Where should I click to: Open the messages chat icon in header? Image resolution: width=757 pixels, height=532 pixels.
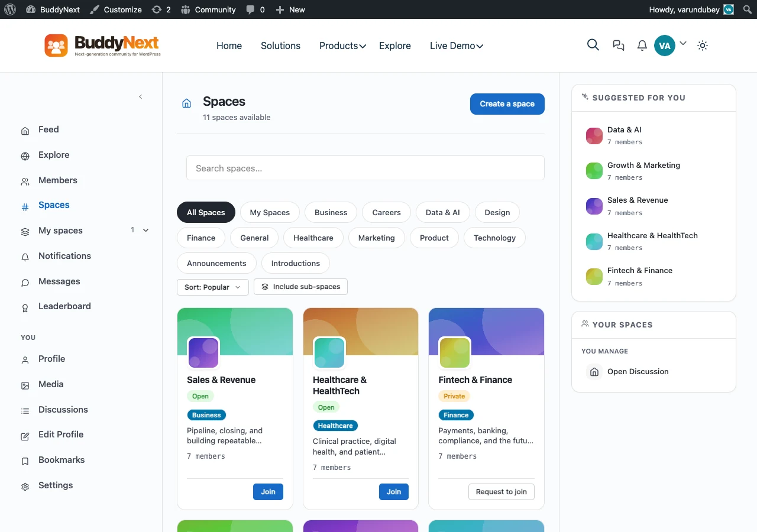(x=619, y=46)
